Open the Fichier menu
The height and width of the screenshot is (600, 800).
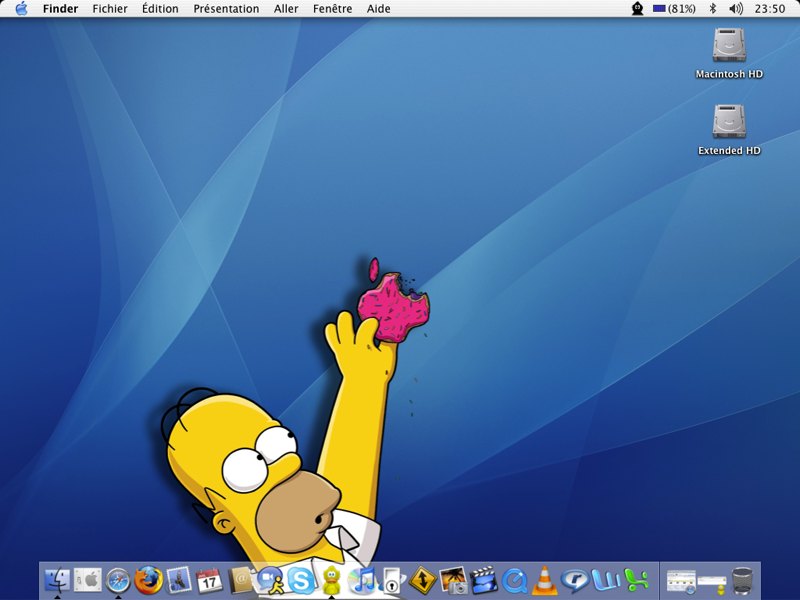click(110, 9)
